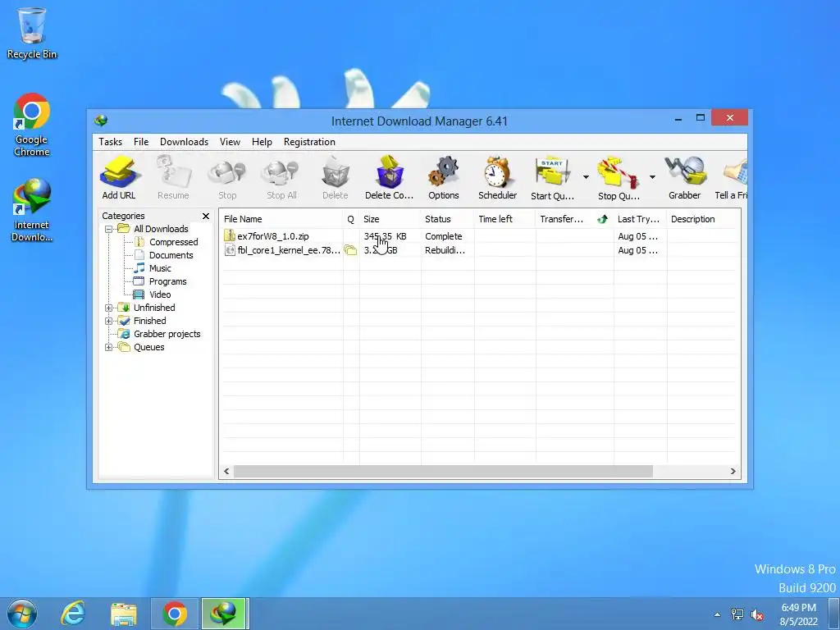
Task: Select the Queues category
Action: coord(149,347)
